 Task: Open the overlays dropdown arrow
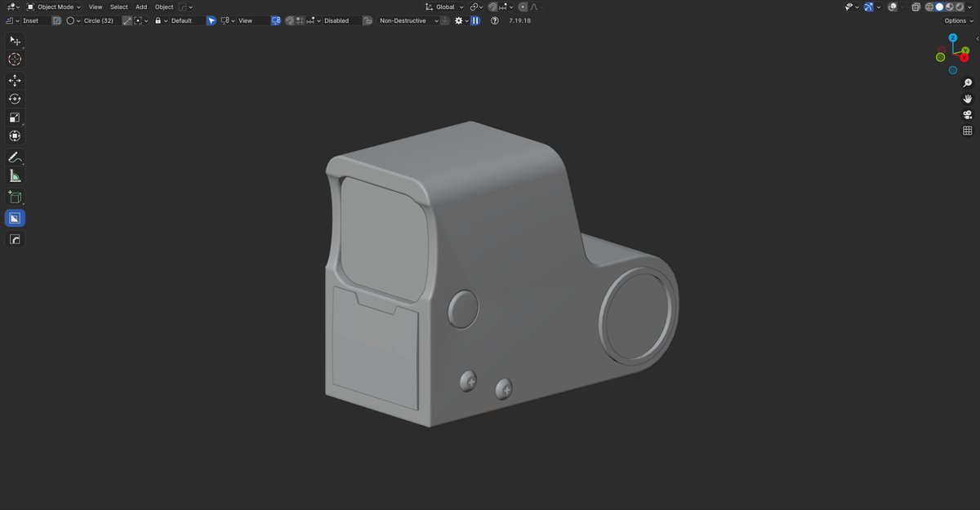pyautogui.click(x=902, y=7)
